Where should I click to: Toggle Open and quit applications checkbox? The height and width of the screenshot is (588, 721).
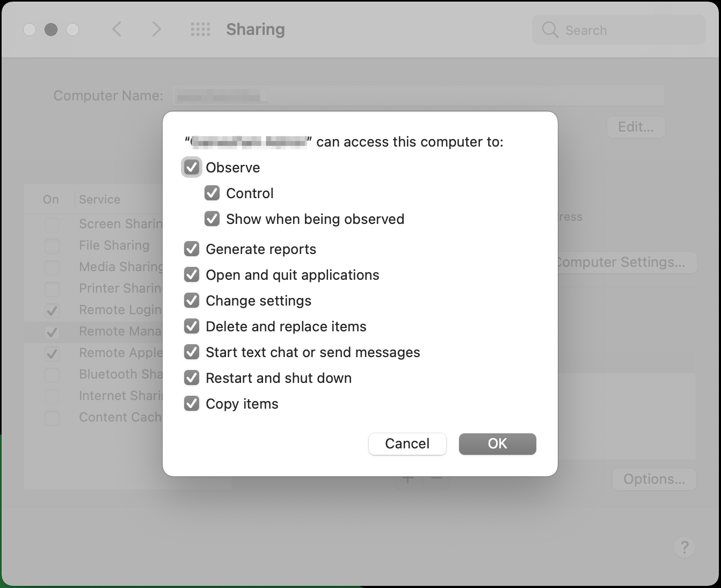coord(192,275)
